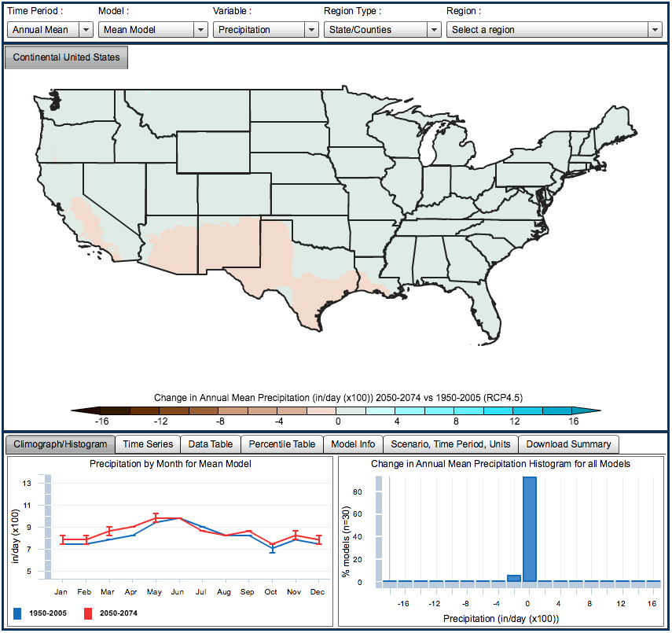Click the red 2050-2074 legend square

click(x=88, y=613)
